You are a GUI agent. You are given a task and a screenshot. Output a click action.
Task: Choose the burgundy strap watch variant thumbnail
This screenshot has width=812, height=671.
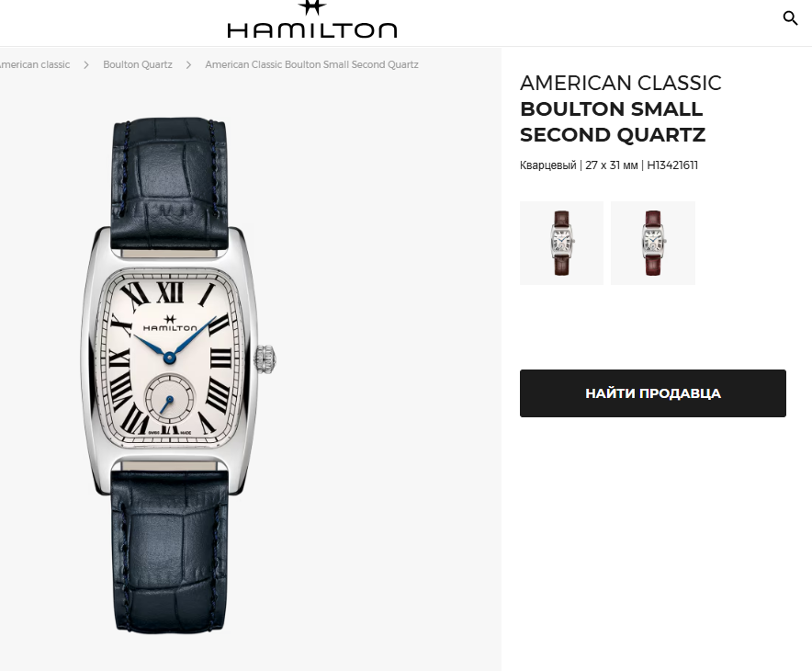(x=652, y=243)
